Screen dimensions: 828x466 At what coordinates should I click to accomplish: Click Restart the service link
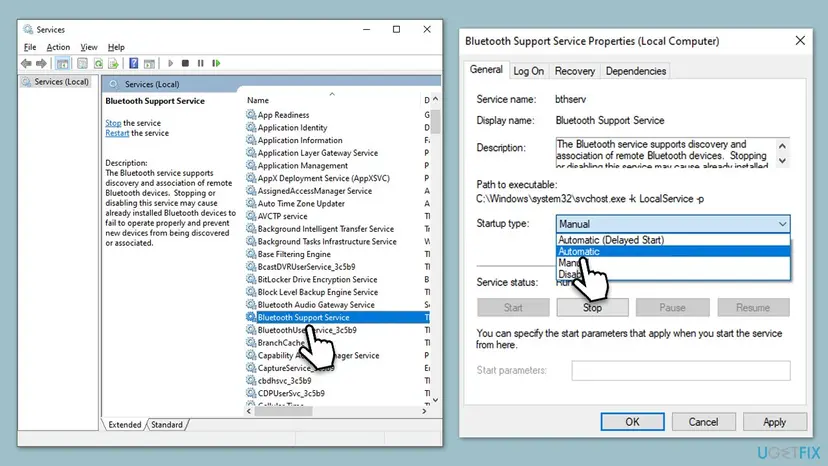pyautogui.click(x=117, y=133)
